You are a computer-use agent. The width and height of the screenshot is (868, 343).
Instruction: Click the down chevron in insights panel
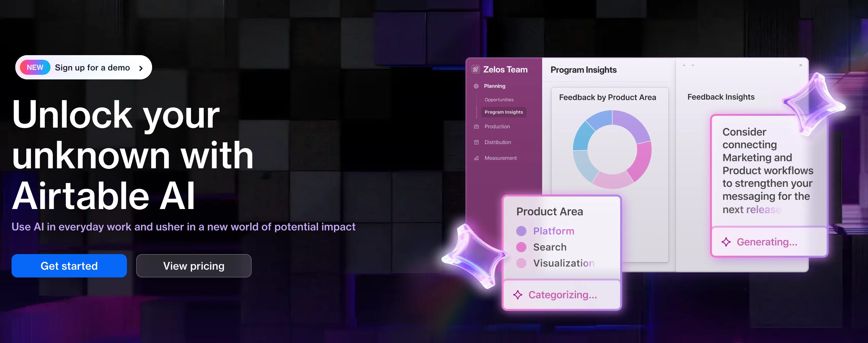[x=693, y=66]
